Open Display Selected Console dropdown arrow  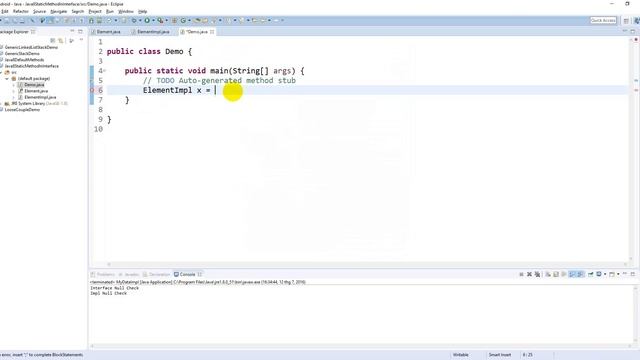[605, 274]
